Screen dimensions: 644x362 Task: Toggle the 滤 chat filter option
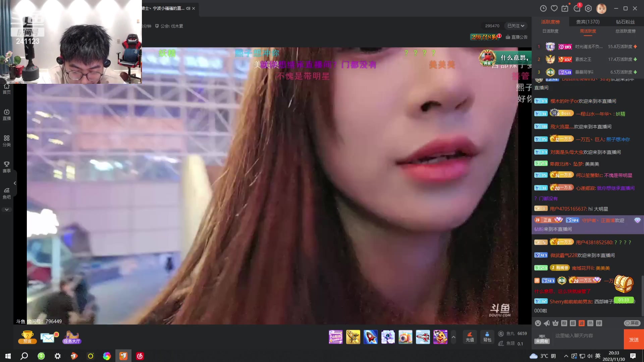pyautogui.click(x=582, y=323)
